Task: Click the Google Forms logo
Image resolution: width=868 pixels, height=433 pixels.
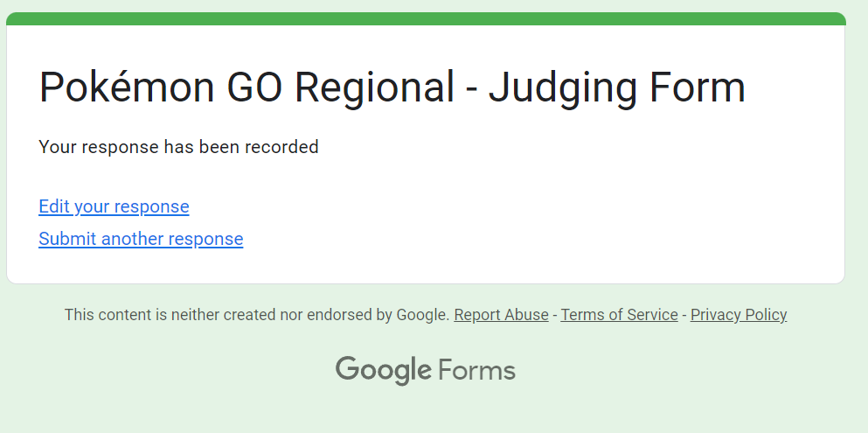Action: tap(425, 370)
